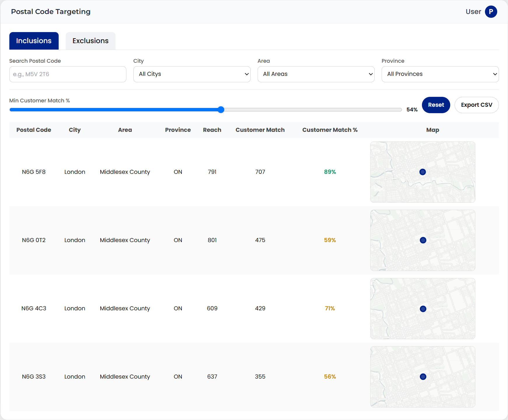
Task: Focus the Search Postal Code field
Action: point(68,74)
